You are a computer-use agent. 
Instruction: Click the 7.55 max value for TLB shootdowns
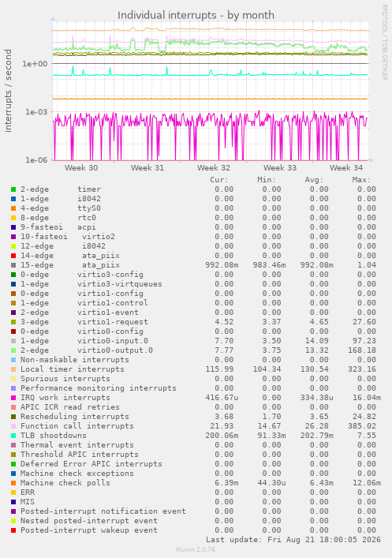[367, 436]
